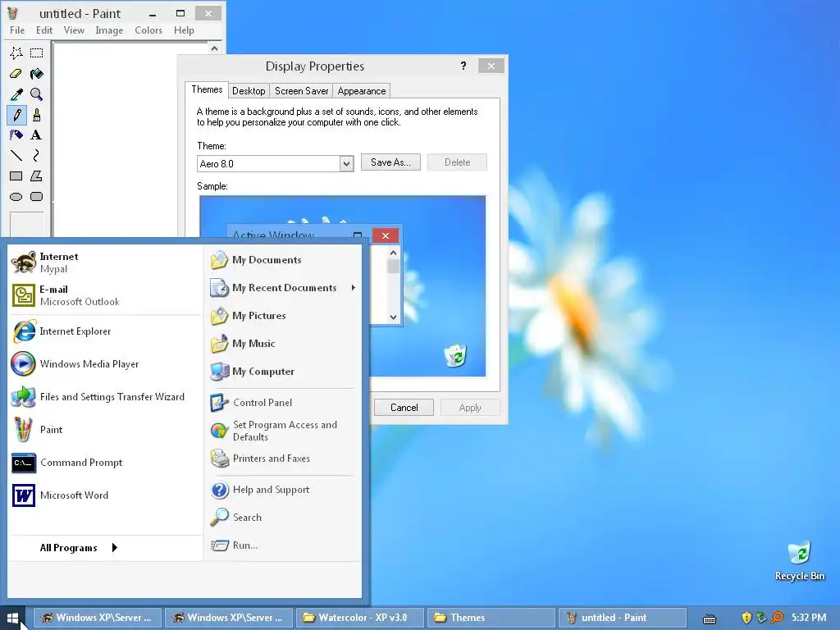Select the Pencil tool in Paint

(16, 115)
